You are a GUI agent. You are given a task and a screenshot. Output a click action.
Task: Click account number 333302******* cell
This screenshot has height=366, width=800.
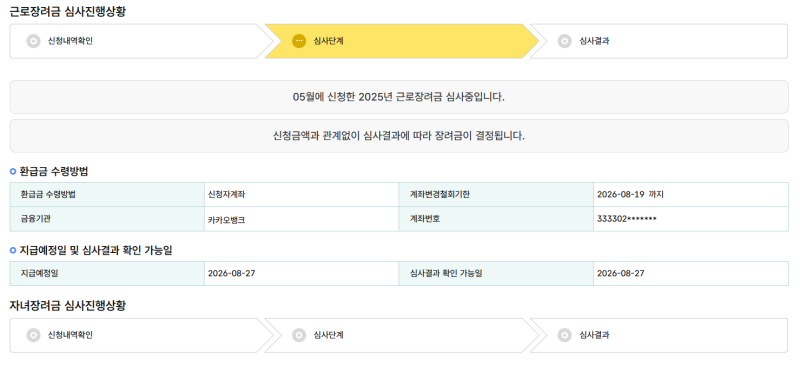pos(691,219)
